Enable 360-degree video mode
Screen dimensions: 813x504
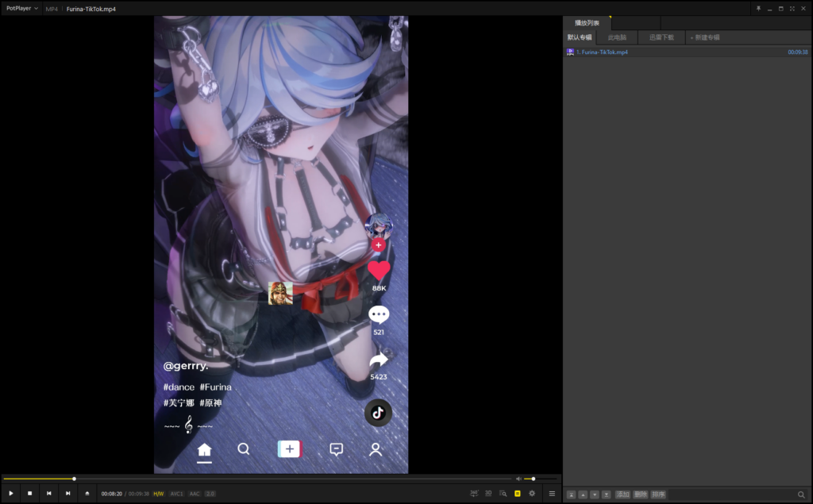coord(474,494)
